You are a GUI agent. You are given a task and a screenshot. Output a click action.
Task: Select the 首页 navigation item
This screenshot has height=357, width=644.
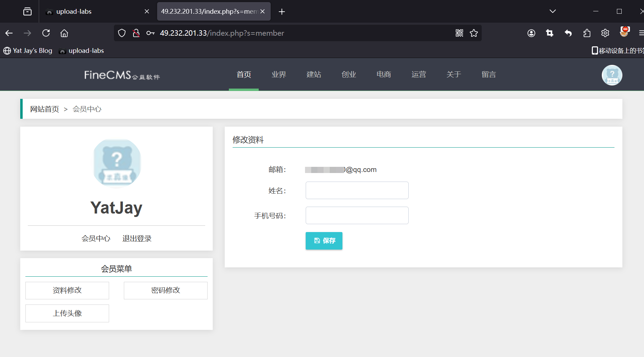click(244, 74)
